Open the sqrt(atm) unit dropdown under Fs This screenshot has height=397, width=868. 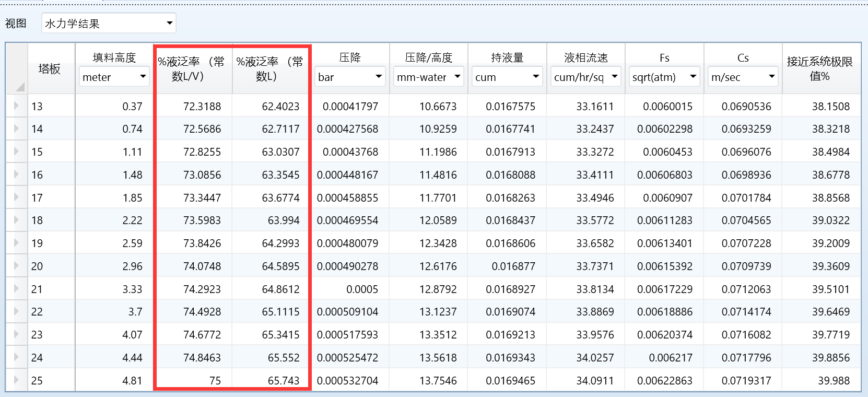664,77
